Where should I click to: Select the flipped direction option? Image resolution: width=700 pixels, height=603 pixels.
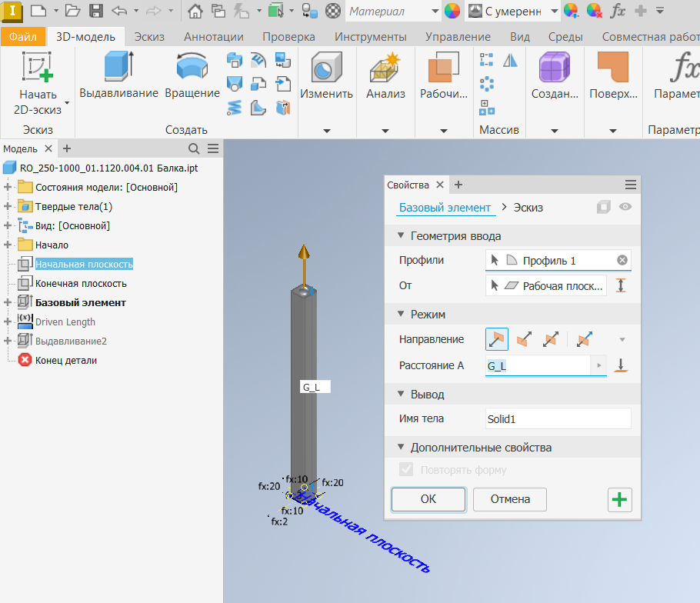coord(524,340)
